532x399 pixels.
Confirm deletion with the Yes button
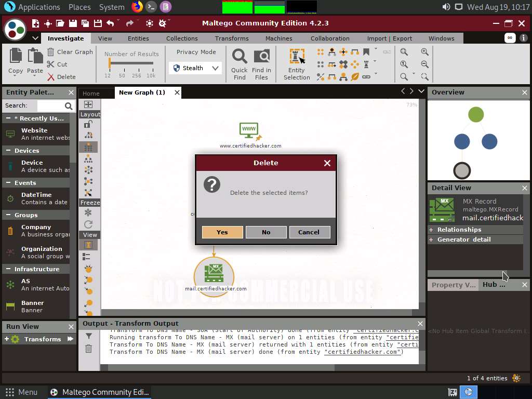(x=222, y=232)
